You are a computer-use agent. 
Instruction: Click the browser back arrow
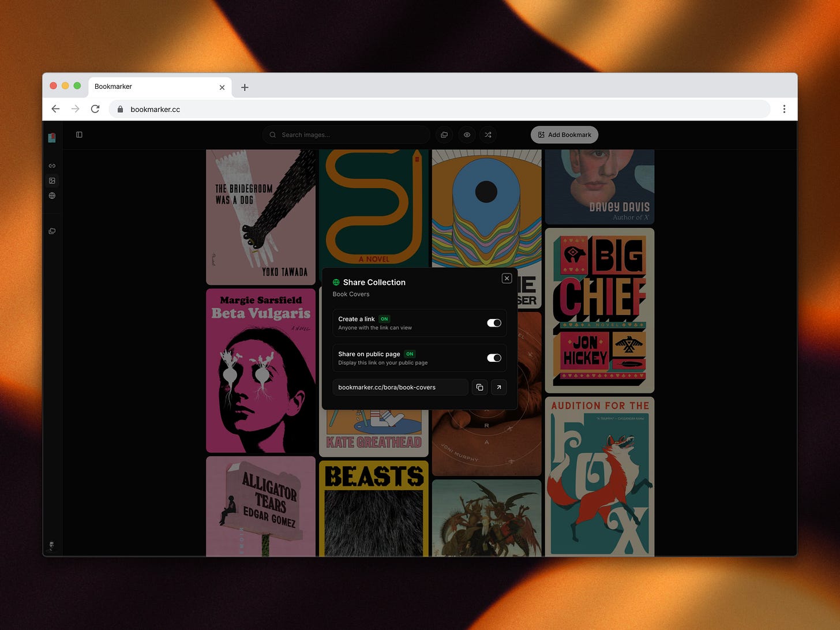pyautogui.click(x=55, y=109)
